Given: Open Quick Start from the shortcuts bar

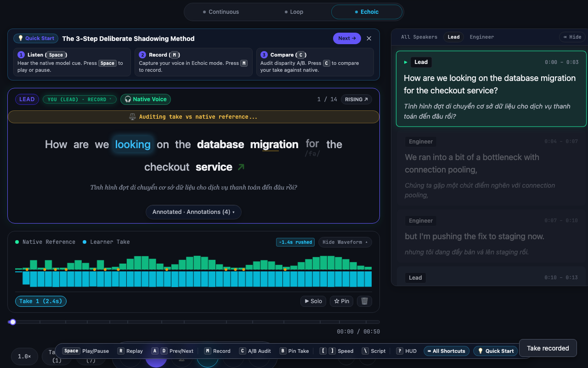Looking at the screenshot, I should [x=496, y=351].
